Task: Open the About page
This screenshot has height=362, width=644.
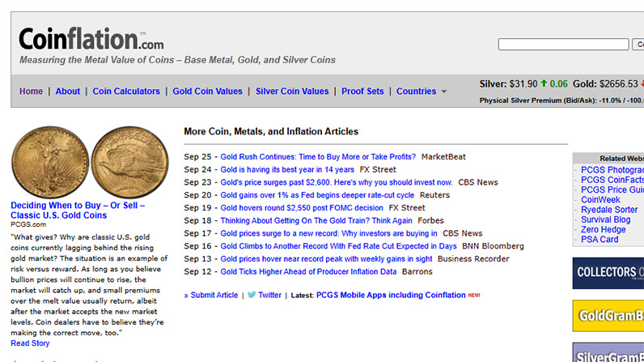Action: tap(68, 92)
